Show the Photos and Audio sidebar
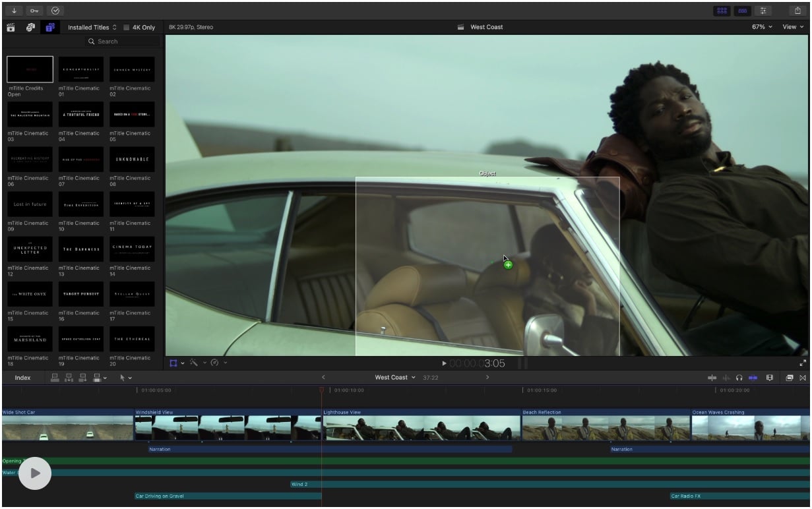Screen dimensions: 812x509 30,27
